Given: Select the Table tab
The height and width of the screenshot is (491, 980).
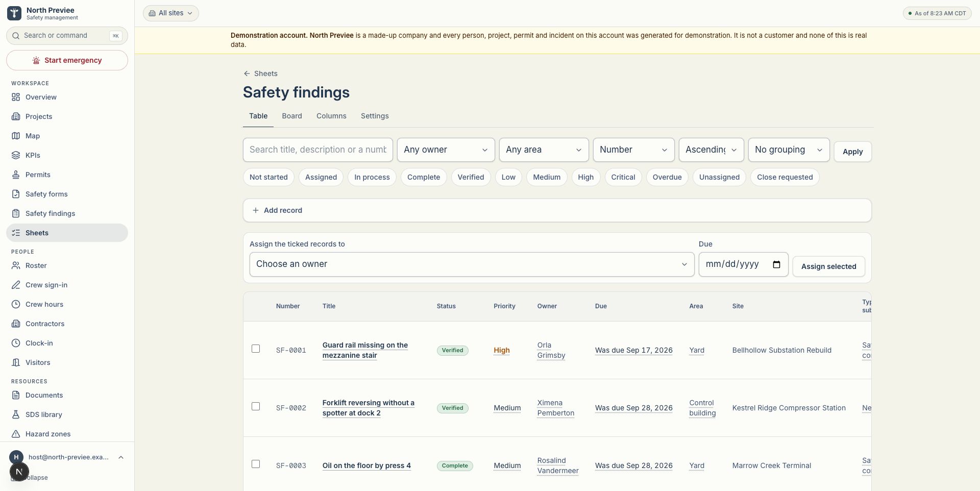Looking at the screenshot, I should click(x=258, y=116).
